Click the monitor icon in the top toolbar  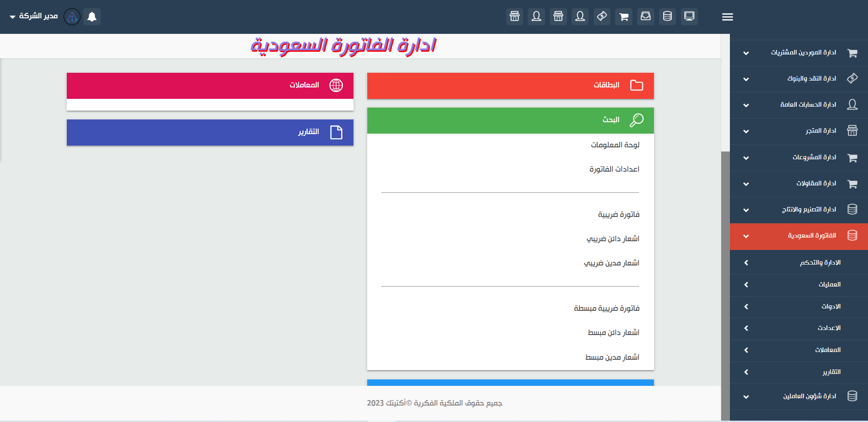[x=689, y=16]
